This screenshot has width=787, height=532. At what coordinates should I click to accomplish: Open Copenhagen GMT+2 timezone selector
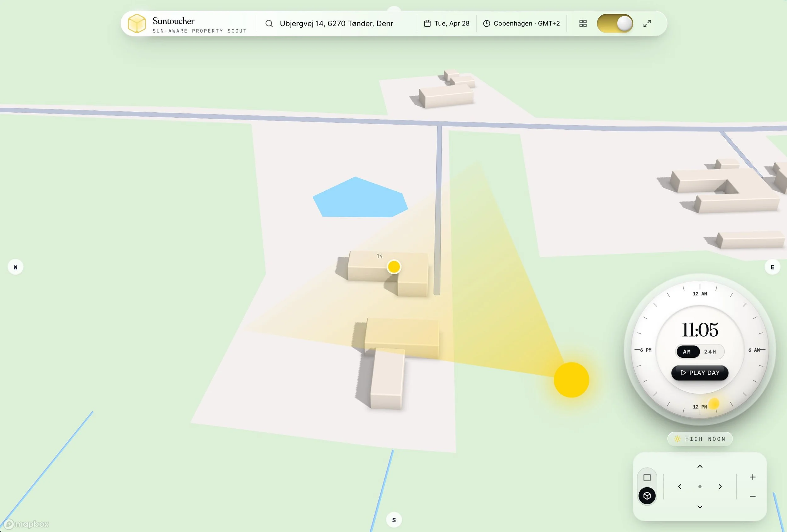click(x=522, y=23)
